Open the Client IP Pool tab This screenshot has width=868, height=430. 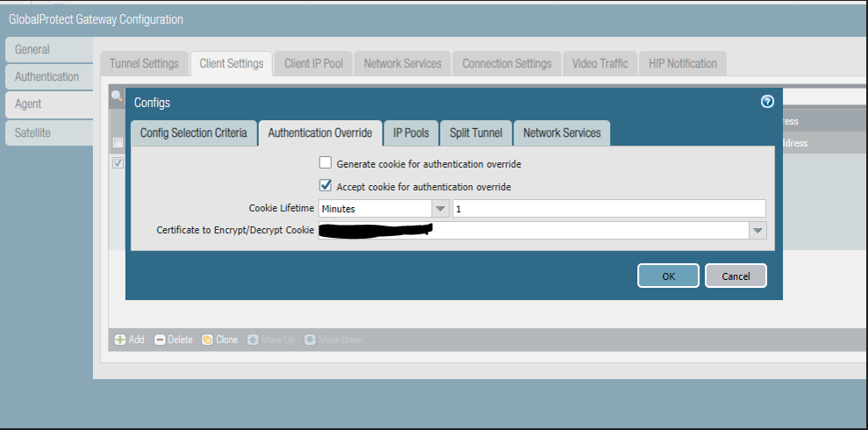(x=314, y=64)
